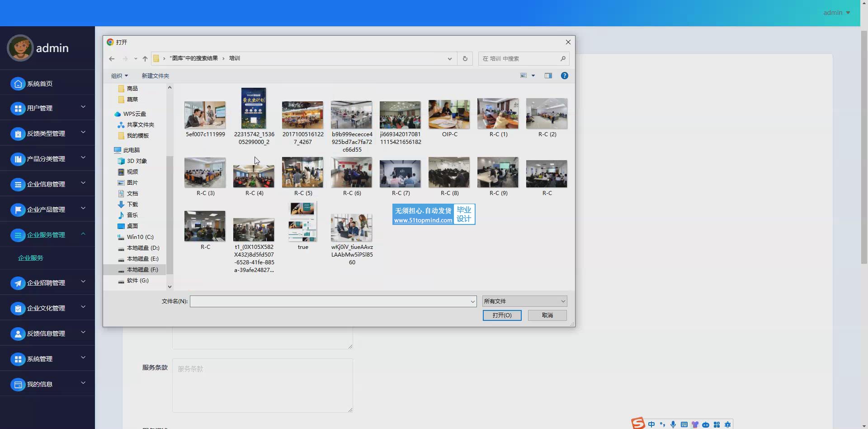Expand 反馈信息管理 sidebar menu
The height and width of the screenshot is (429, 868).
tap(47, 334)
